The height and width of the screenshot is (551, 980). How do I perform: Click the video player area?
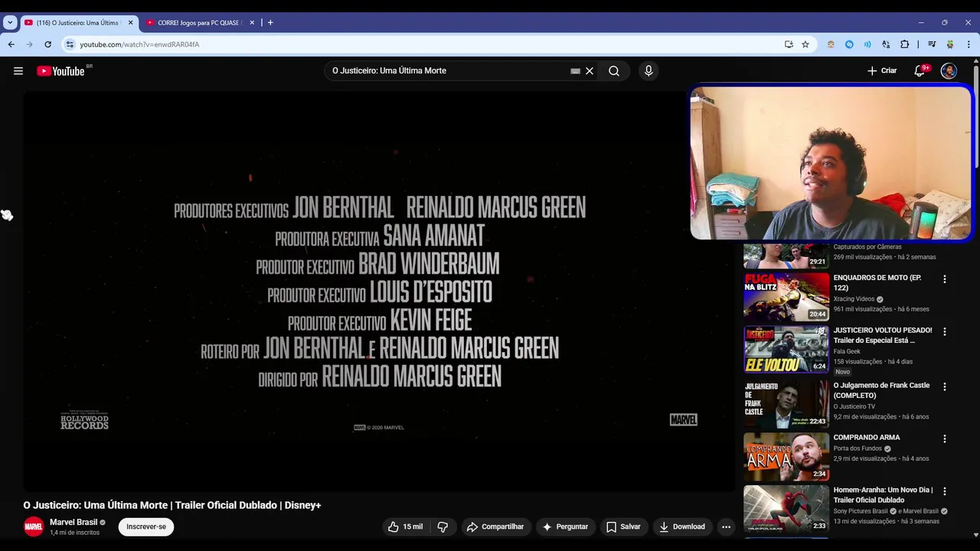[379, 292]
